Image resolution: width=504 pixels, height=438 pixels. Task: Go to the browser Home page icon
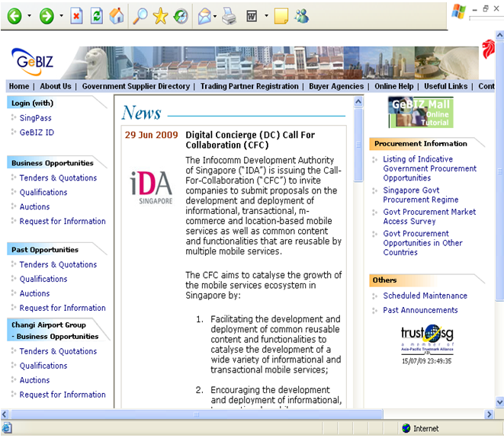117,16
